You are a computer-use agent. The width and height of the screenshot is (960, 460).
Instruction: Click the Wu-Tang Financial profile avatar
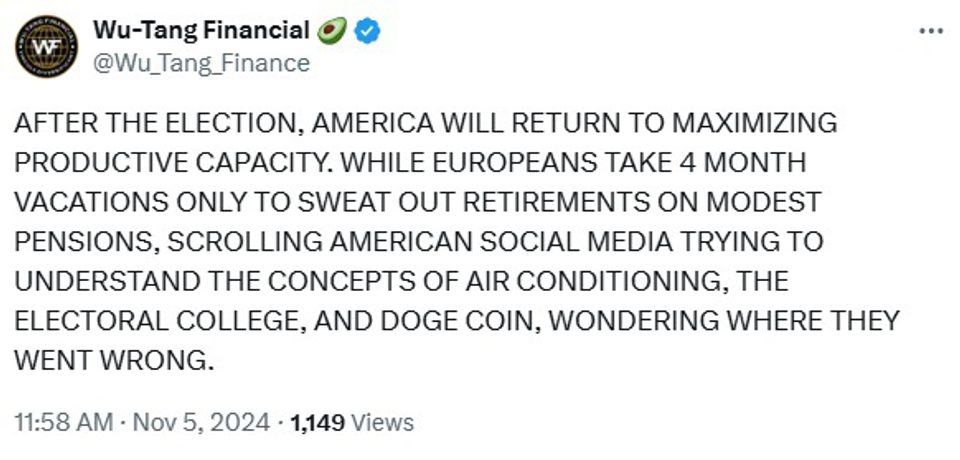48,45
